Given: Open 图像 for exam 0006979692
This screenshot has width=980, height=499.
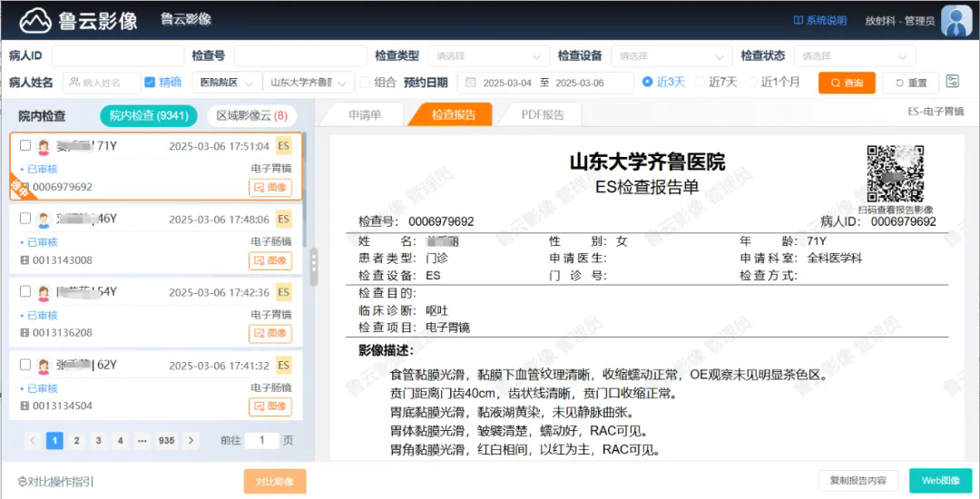Looking at the screenshot, I should [270, 187].
